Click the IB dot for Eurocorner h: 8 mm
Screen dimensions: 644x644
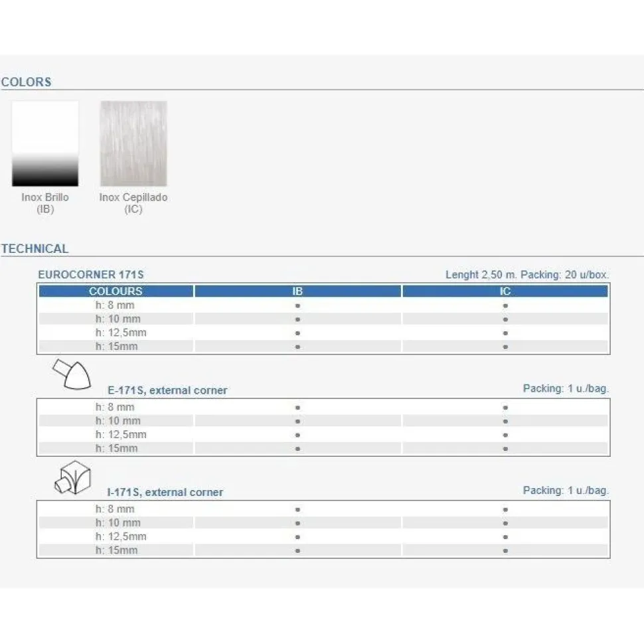pos(298,305)
